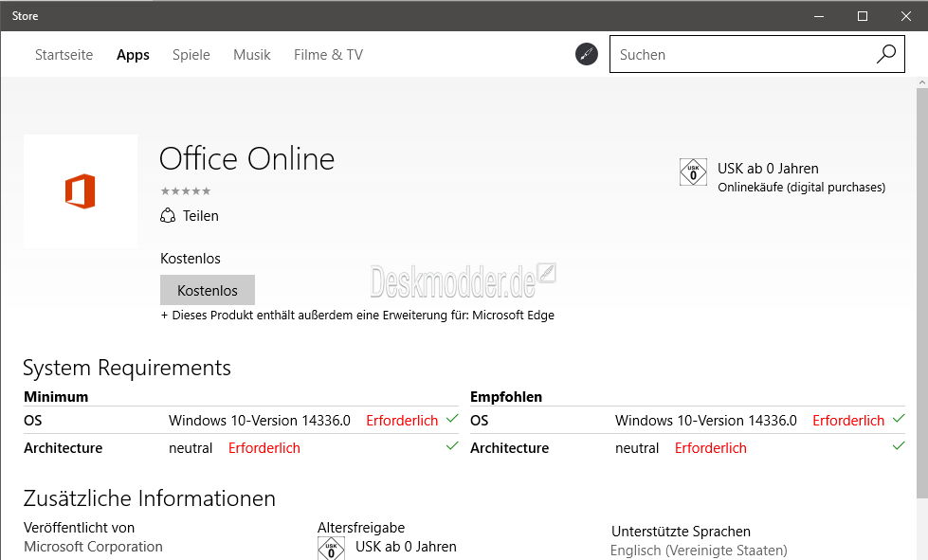Click the Teilen share icon
The height and width of the screenshot is (560, 928).
168,215
